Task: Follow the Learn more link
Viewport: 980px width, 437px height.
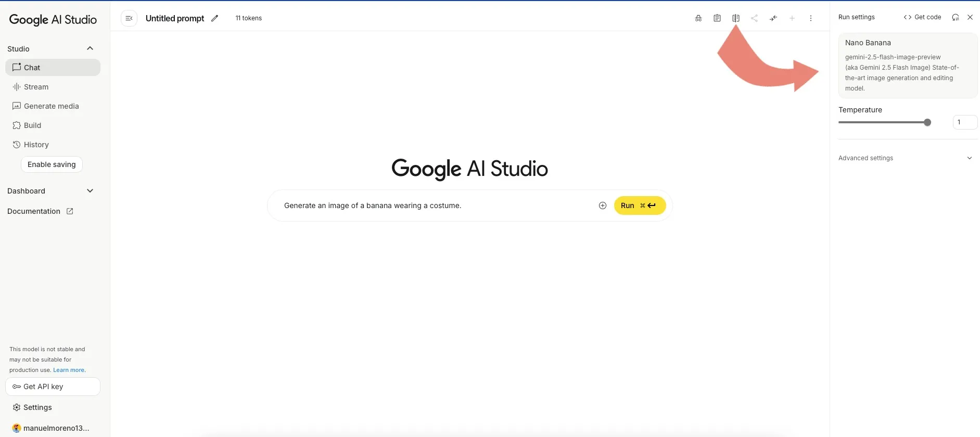Action: (x=69, y=370)
